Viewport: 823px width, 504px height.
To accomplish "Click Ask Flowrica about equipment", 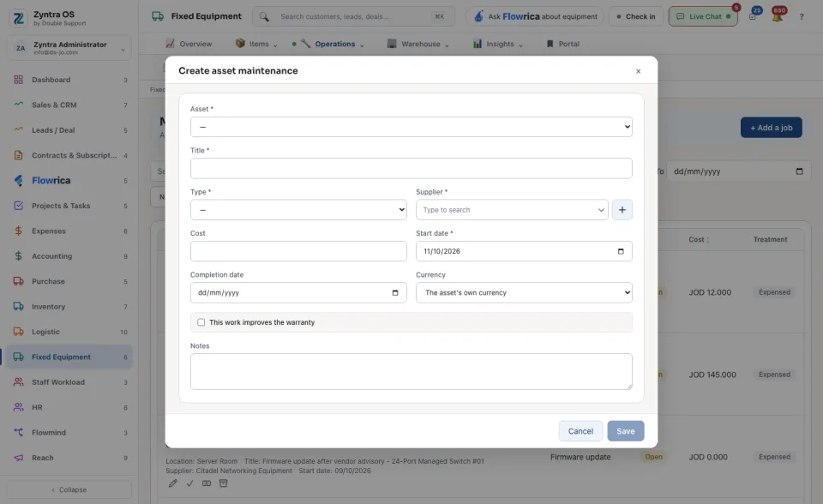I will pyautogui.click(x=535, y=17).
